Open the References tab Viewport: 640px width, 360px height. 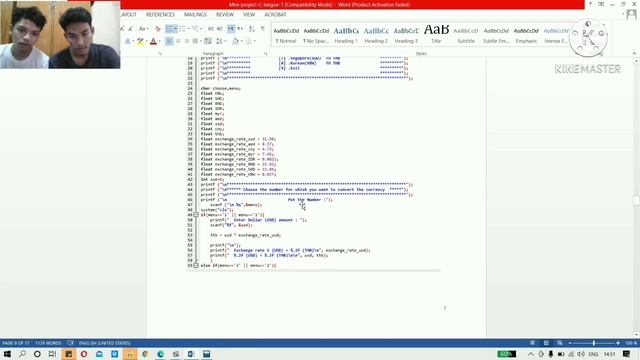click(x=160, y=14)
